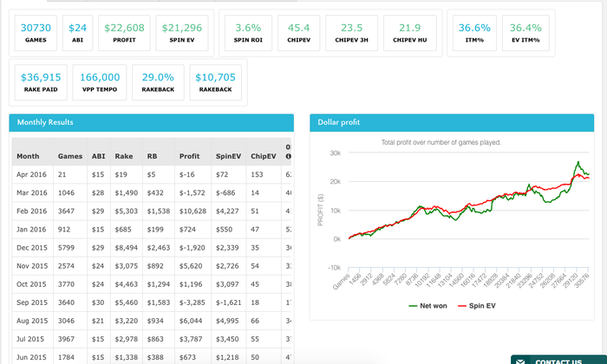Click the $22,608 Profit stat card
The image size is (607, 364).
pyautogui.click(x=124, y=33)
